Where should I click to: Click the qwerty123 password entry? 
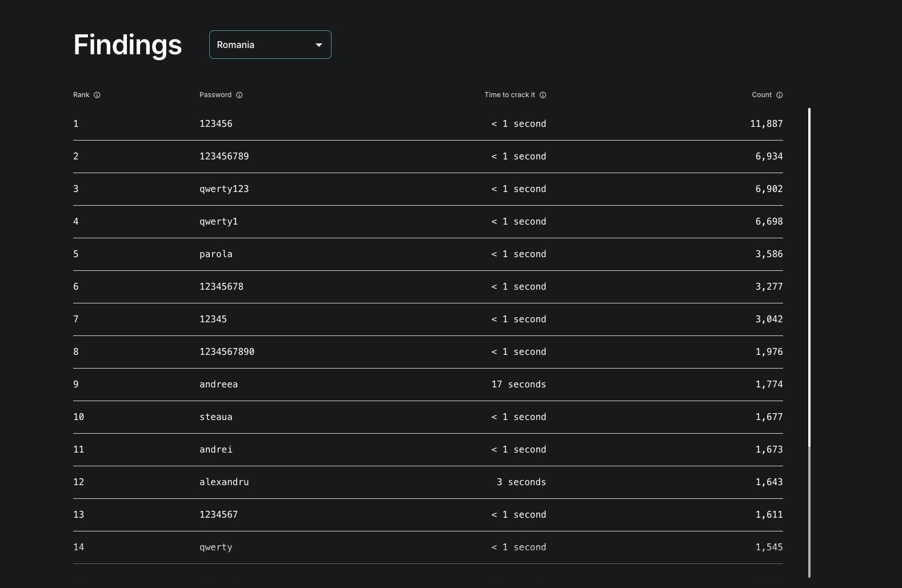(x=224, y=189)
